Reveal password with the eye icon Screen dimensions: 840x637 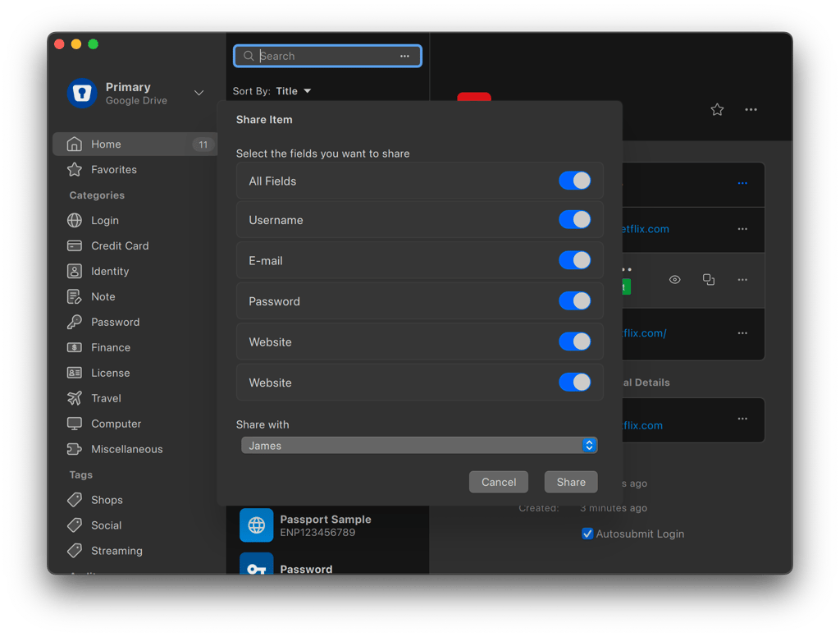[x=675, y=279]
